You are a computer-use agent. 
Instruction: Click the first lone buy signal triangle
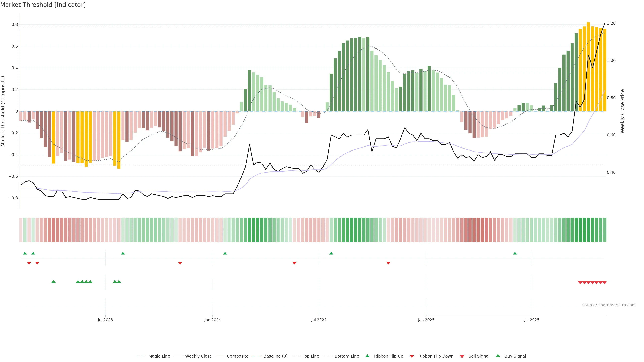[x=53, y=282]
